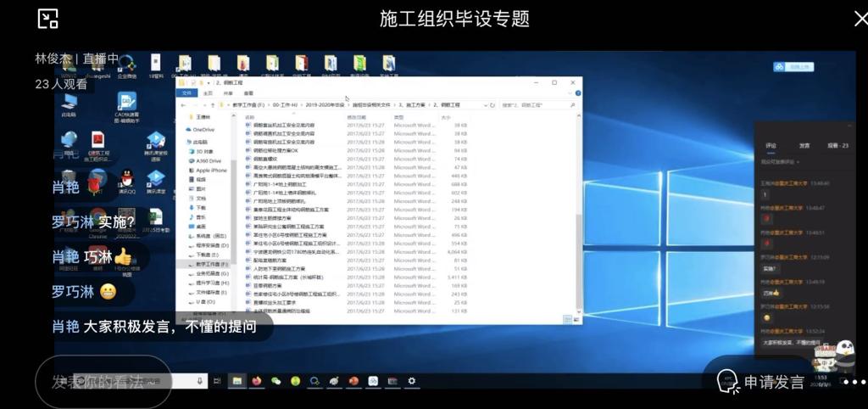Open the 文件 tab in File Explorer ribbon
This screenshot has width=868, height=409.
pos(188,92)
